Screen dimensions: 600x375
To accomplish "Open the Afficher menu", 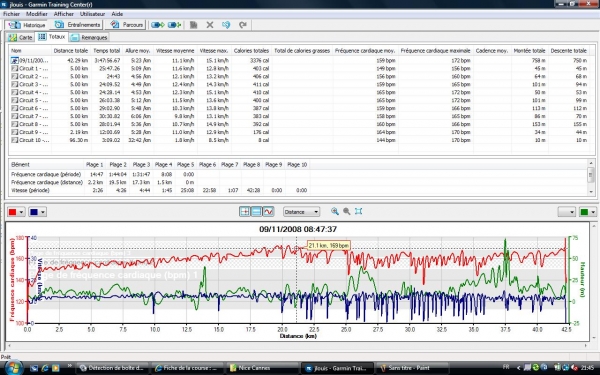I will click(64, 14).
